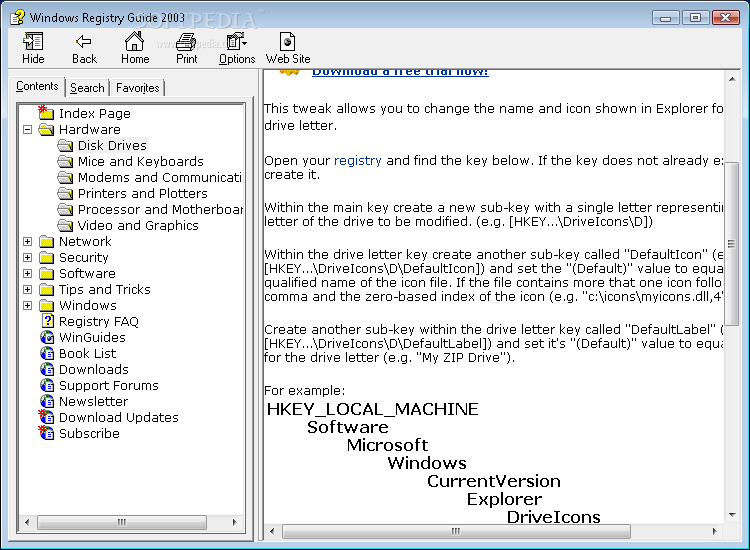Click the Tips and Tricks folder icon

coord(46,289)
